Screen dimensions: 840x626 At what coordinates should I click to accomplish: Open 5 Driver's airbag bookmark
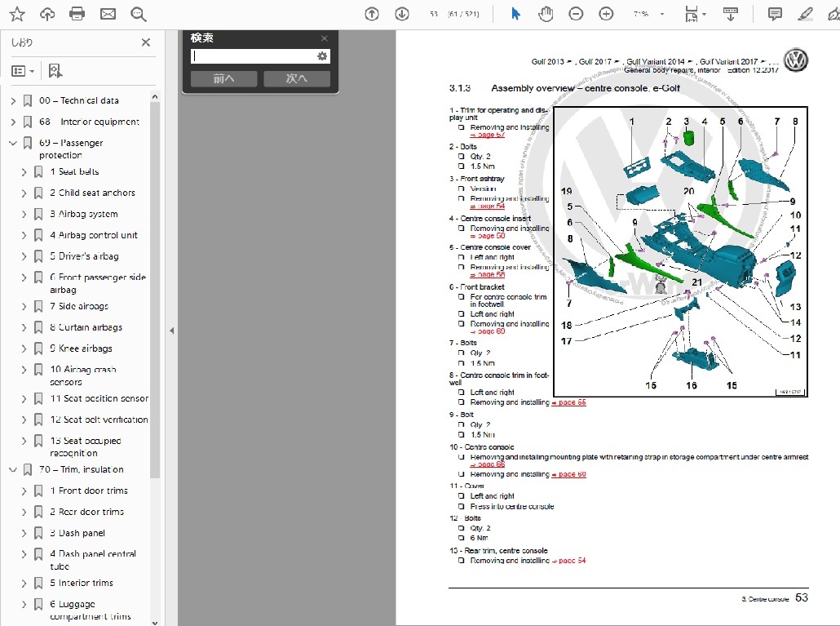click(84, 256)
